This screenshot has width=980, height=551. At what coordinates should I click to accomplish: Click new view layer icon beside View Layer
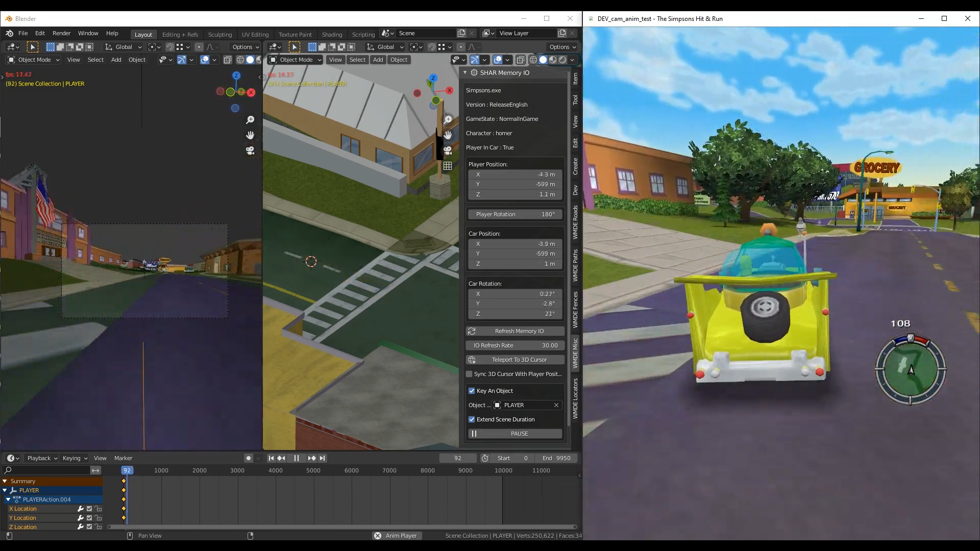[562, 33]
